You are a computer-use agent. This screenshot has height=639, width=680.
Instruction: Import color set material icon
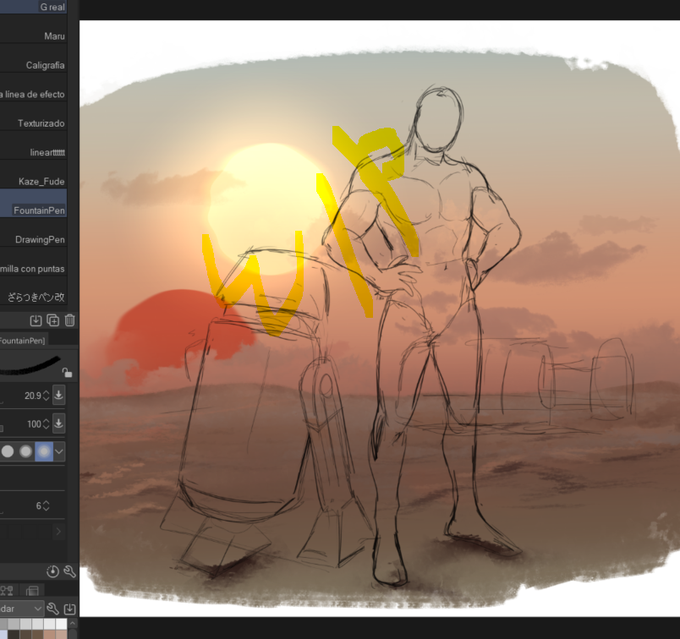point(69,609)
